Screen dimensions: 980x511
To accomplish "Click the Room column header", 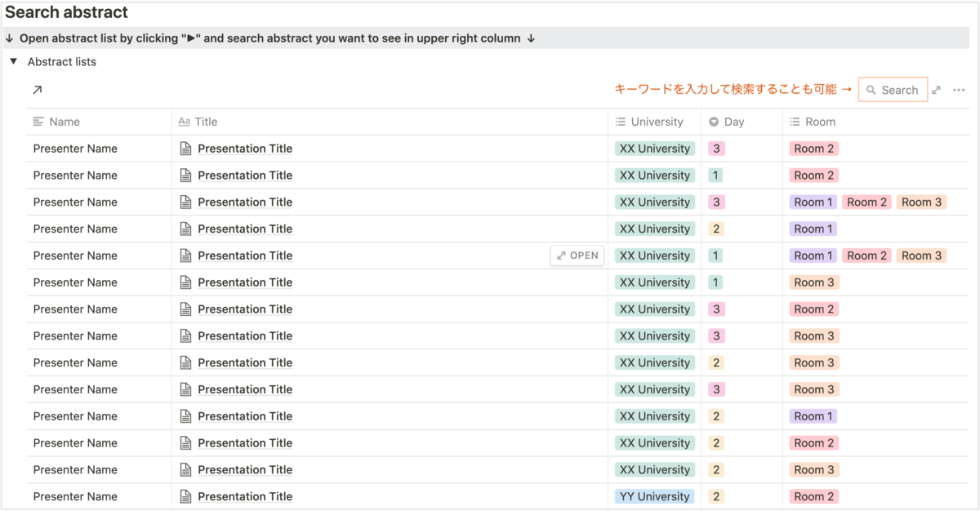I will pos(820,122).
